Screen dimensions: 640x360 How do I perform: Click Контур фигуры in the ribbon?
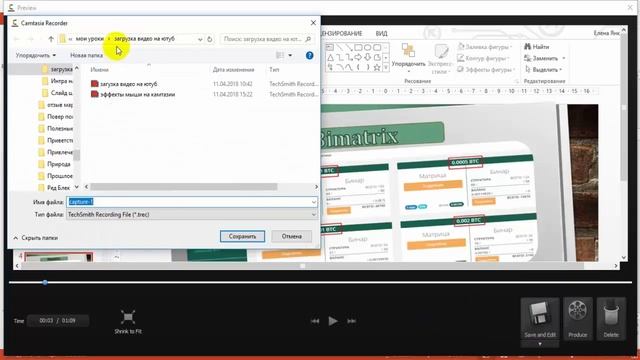[x=484, y=58]
